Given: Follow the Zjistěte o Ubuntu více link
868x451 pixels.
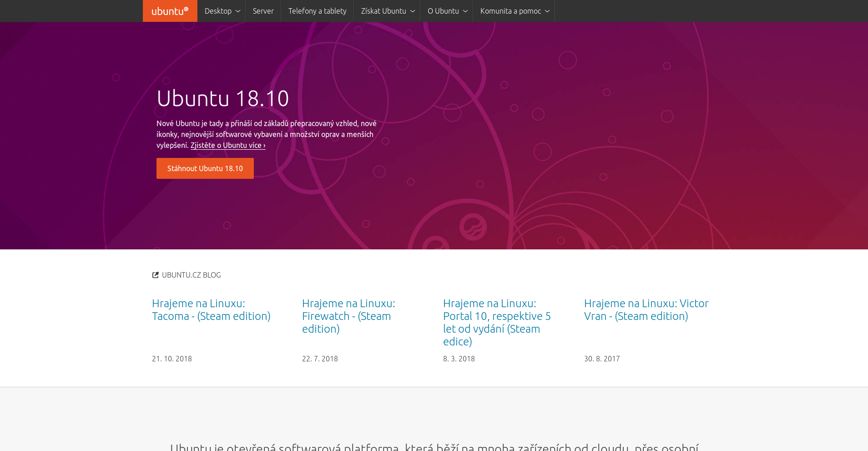Looking at the screenshot, I should coord(228,145).
